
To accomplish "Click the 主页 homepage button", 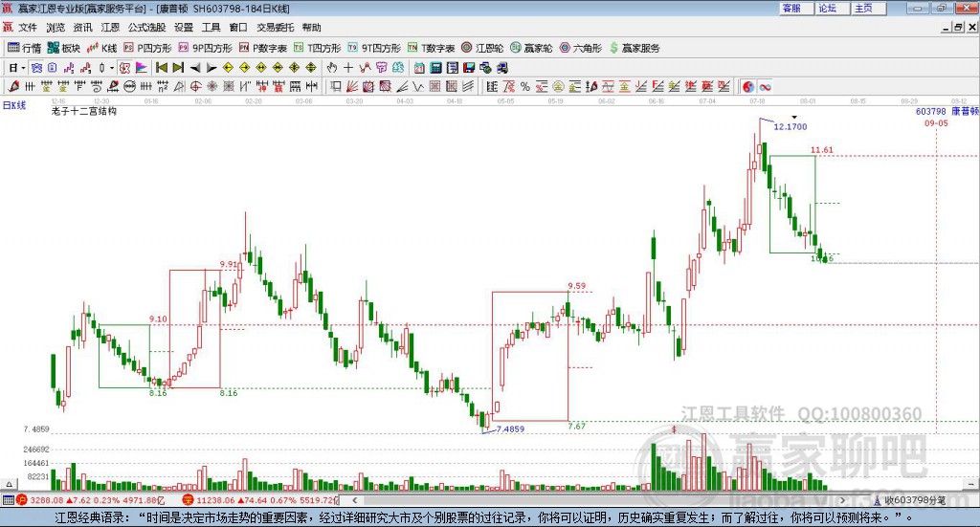I will 868,9.
